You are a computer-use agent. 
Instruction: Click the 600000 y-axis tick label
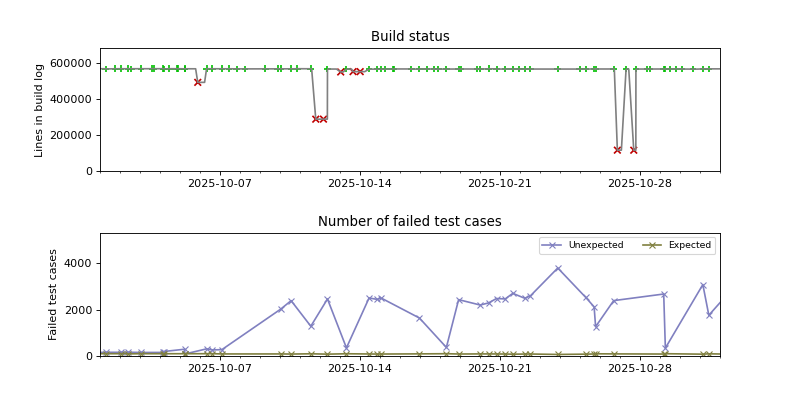point(72,63)
